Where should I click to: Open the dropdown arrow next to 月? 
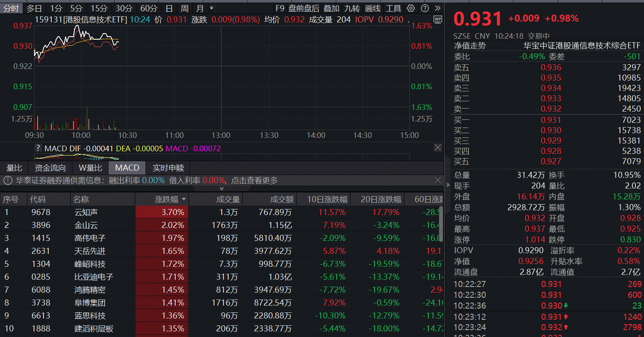click(211, 8)
